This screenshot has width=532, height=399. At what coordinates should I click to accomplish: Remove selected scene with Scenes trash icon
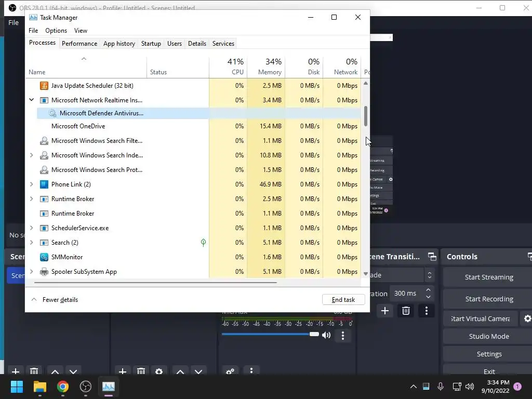(34, 371)
